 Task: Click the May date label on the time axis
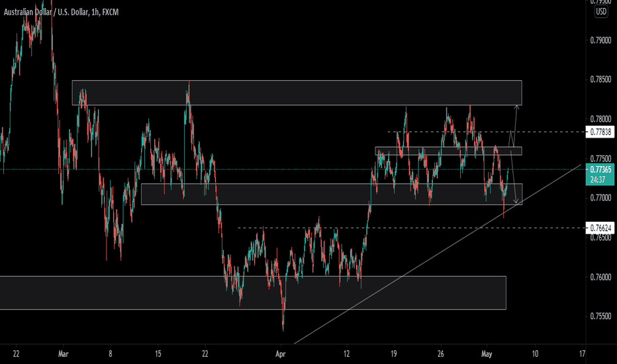pyautogui.click(x=487, y=354)
